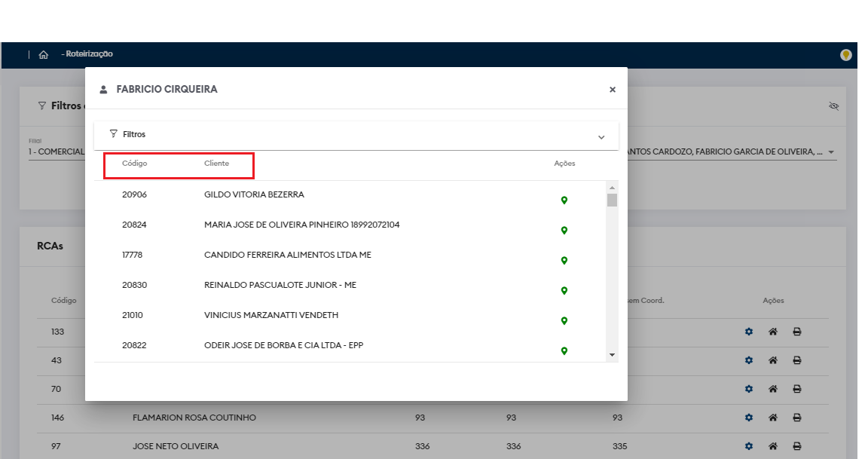The image size is (868, 459).
Task: Open the RCA names dropdown arrow
Action: [831, 152]
